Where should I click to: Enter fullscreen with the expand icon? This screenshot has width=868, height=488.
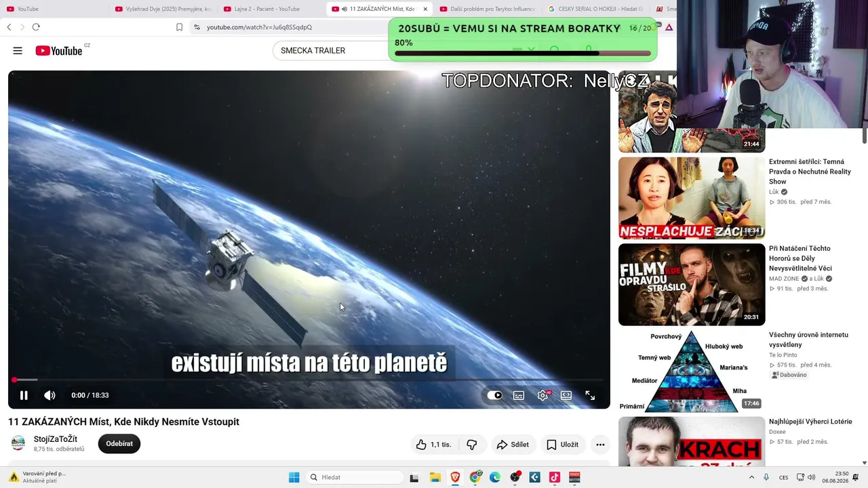tap(590, 395)
